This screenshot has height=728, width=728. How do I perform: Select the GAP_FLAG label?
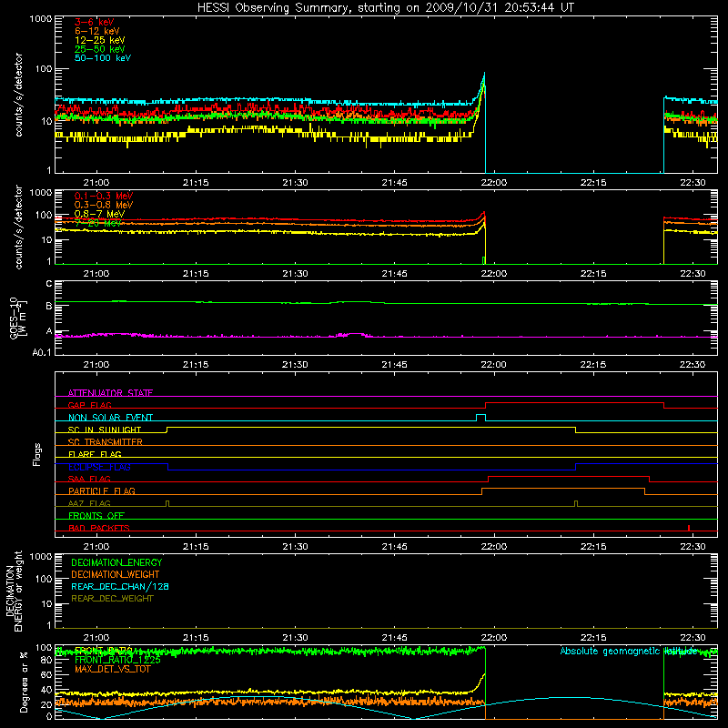pyautogui.click(x=90, y=405)
